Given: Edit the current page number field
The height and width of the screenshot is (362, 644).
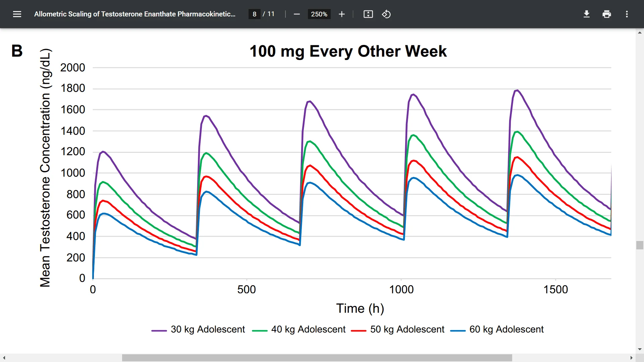Looking at the screenshot, I should [255, 14].
